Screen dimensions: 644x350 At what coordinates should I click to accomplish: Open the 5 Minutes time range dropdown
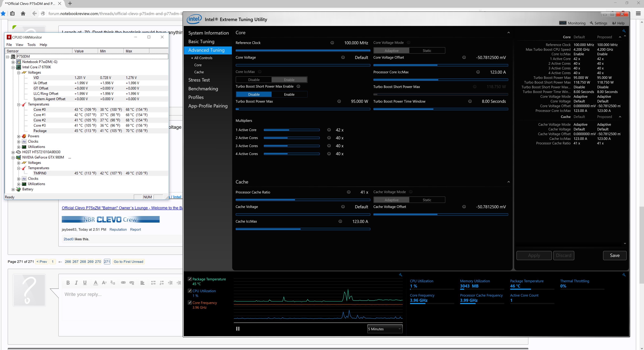(x=385, y=329)
